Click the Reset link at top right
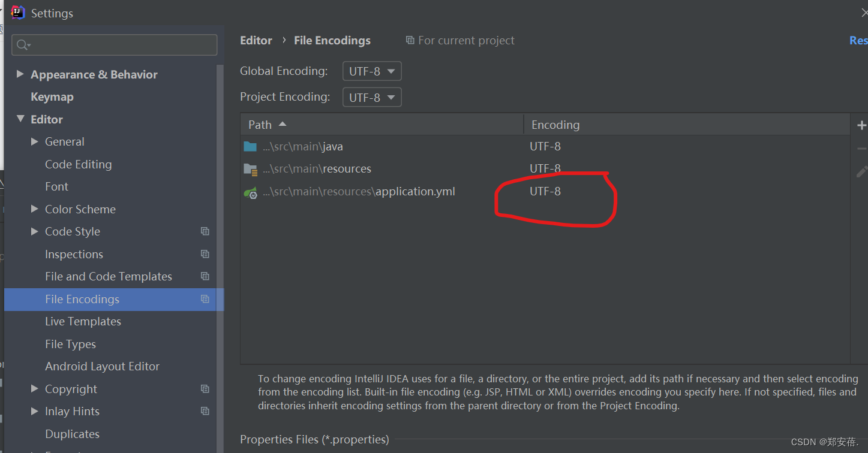This screenshot has height=453, width=868. point(858,40)
